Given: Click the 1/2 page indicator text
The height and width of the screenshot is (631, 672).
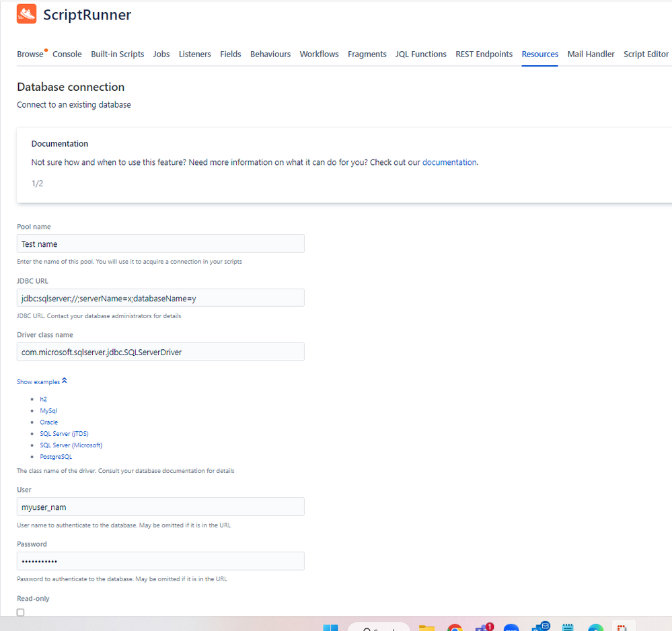Looking at the screenshot, I should point(37,184).
